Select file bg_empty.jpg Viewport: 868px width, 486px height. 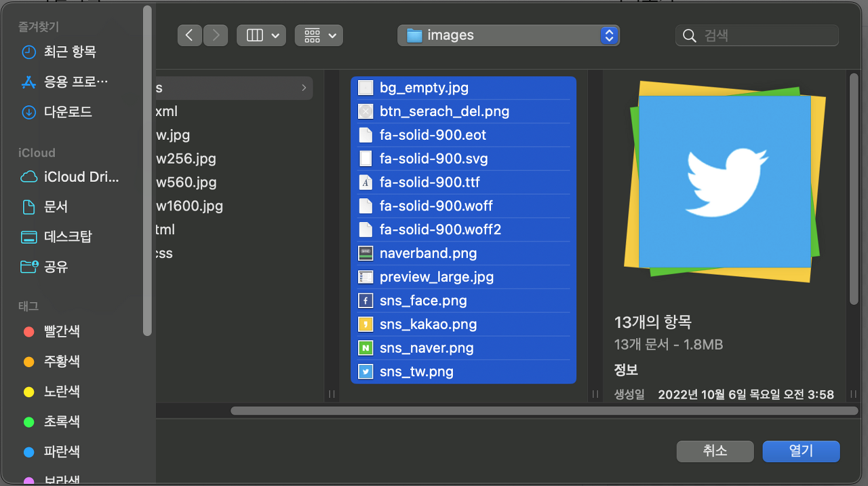coord(464,88)
